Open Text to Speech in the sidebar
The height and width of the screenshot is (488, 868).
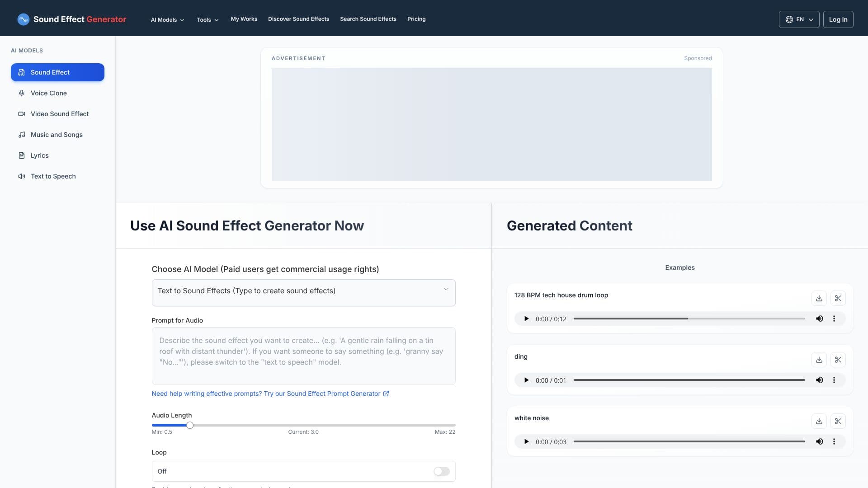57,176
